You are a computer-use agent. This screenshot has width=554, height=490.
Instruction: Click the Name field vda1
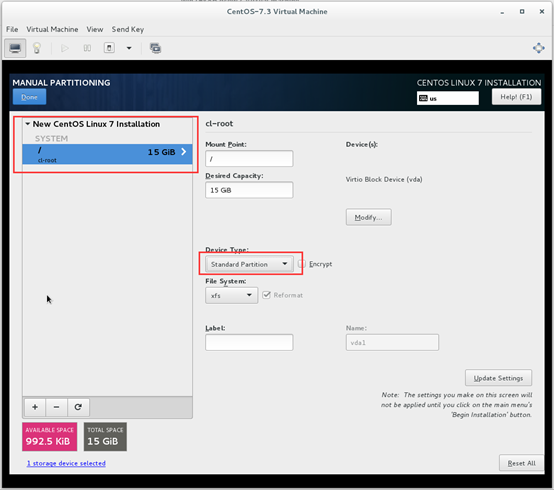[x=392, y=342]
